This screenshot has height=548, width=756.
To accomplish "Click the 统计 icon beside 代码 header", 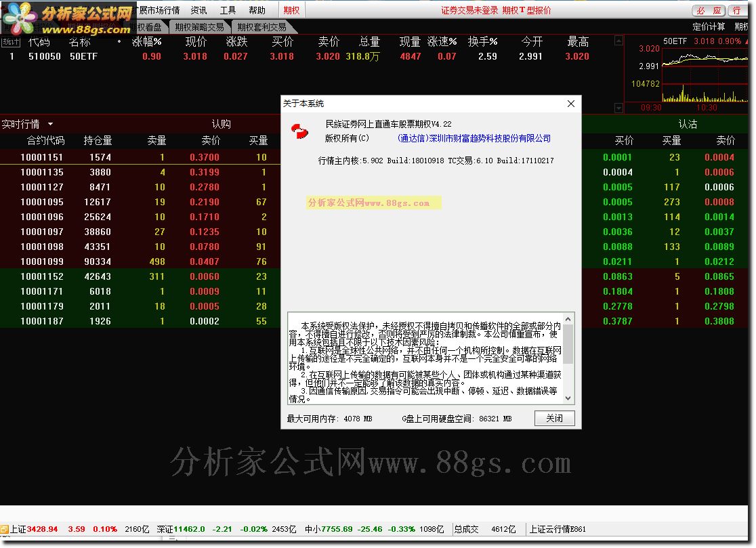I will 11,42.
